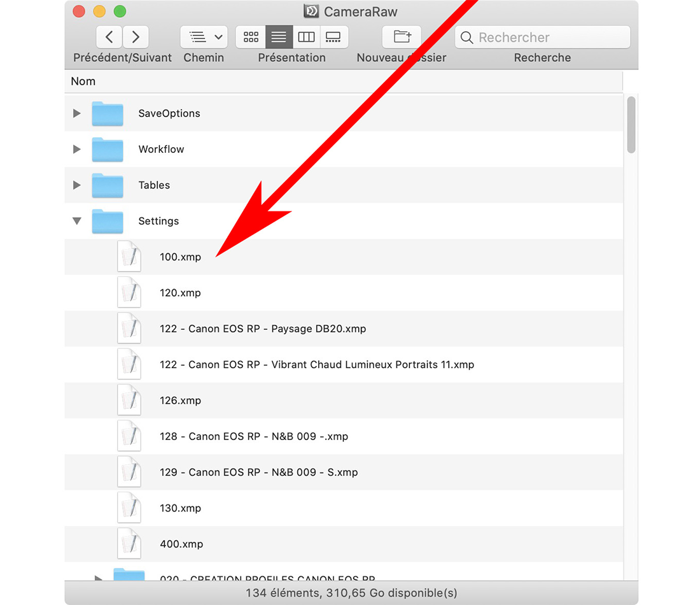Go forward with the Suivant arrow
700x605 pixels.
tap(136, 37)
